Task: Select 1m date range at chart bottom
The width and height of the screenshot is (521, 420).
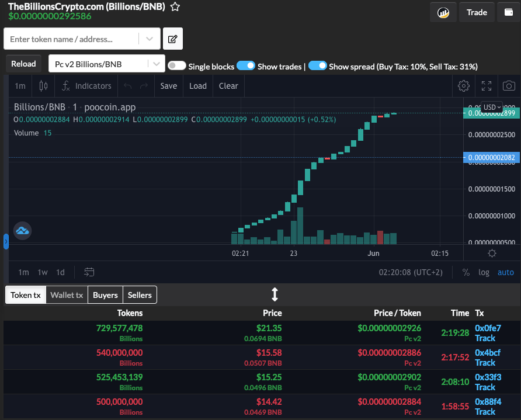Action: [x=23, y=272]
